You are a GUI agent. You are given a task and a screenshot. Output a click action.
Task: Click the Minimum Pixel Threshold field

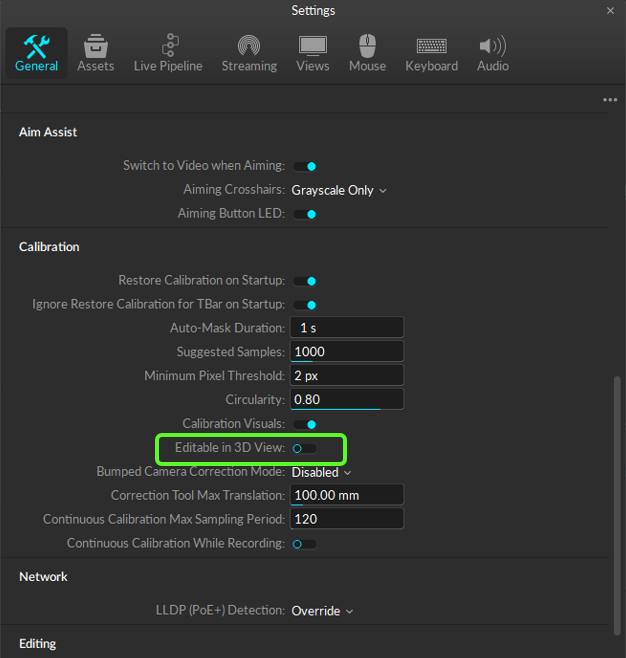point(347,376)
